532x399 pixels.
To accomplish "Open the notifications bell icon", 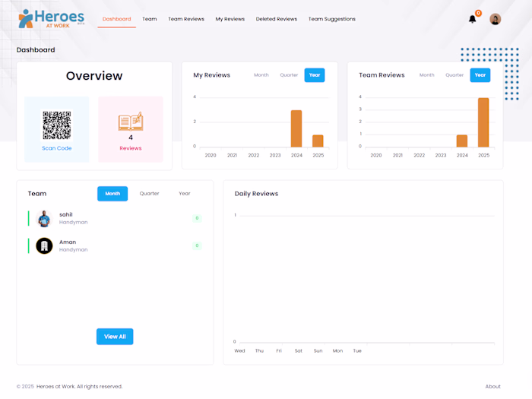I will [472, 19].
